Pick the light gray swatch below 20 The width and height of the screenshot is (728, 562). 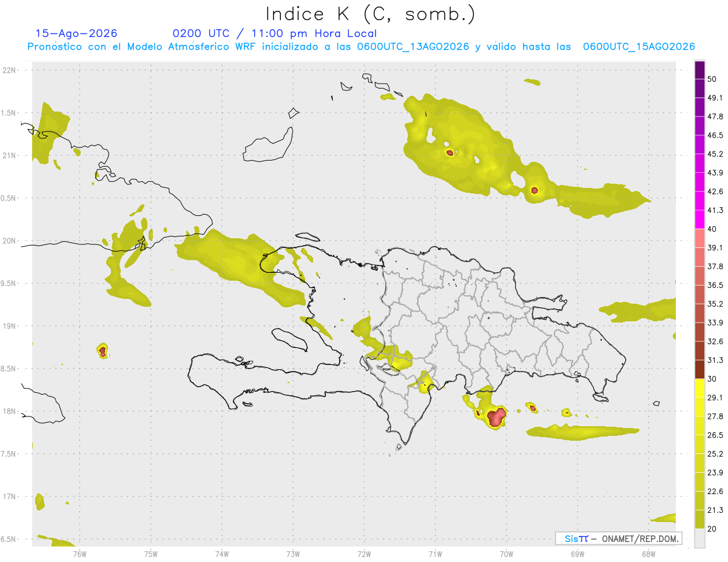click(699, 538)
